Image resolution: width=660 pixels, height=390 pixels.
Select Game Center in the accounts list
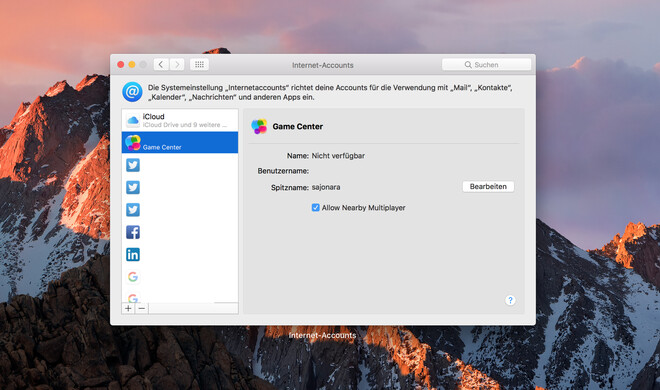(x=180, y=142)
